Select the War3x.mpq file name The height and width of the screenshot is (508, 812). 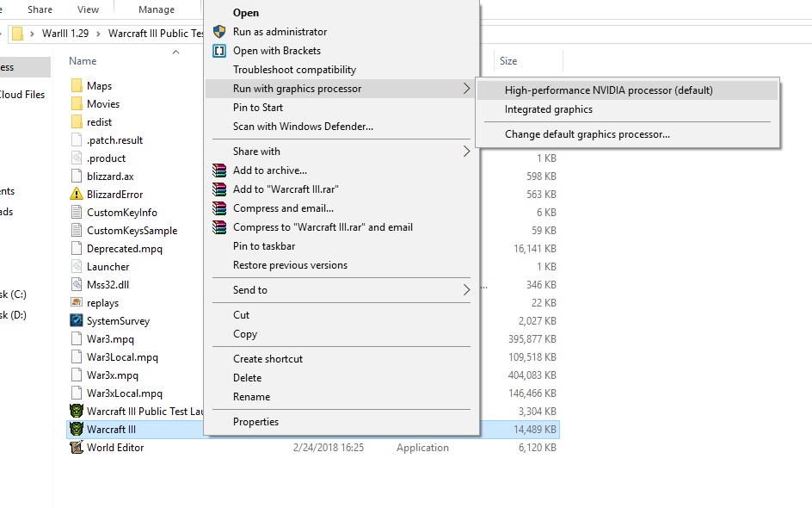113,375
